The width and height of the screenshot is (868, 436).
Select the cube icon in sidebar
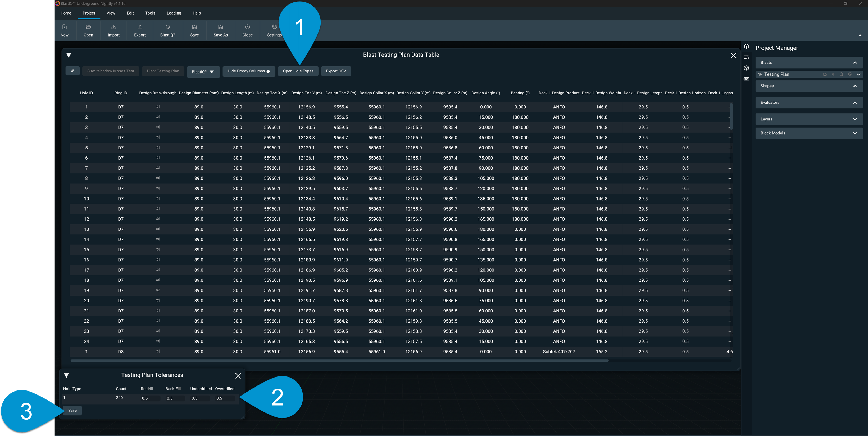[746, 68]
